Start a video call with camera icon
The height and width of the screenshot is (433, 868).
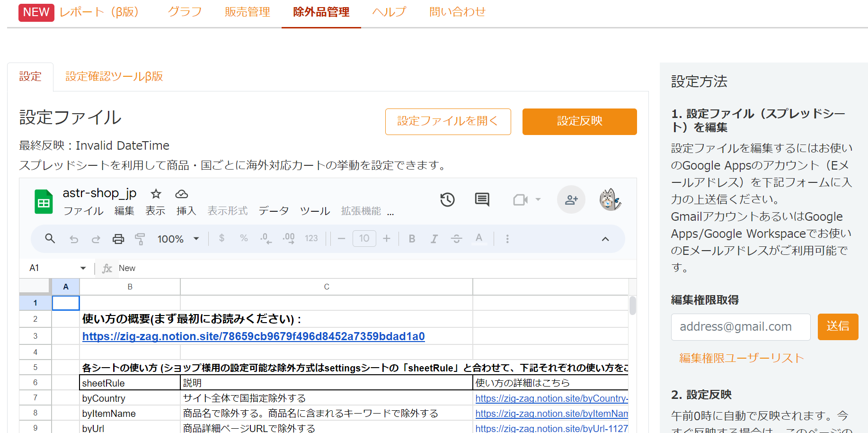click(x=521, y=200)
